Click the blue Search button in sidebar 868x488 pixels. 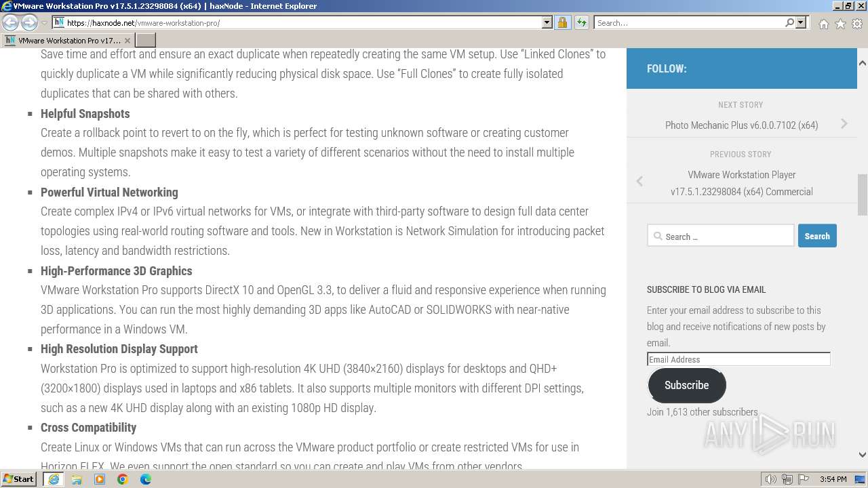point(817,236)
